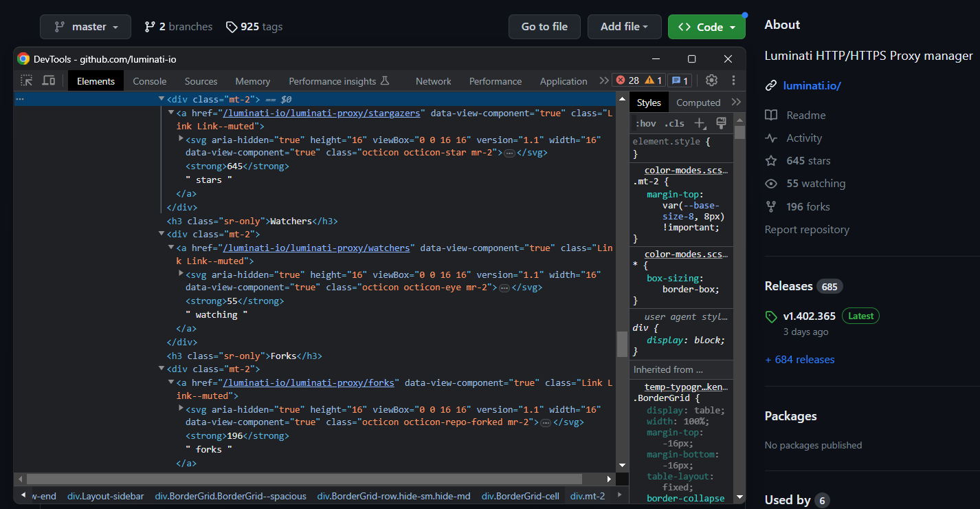The height and width of the screenshot is (509, 980).
Task: Expand the octicon-eye svg node
Action: pyautogui.click(x=181, y=274)
